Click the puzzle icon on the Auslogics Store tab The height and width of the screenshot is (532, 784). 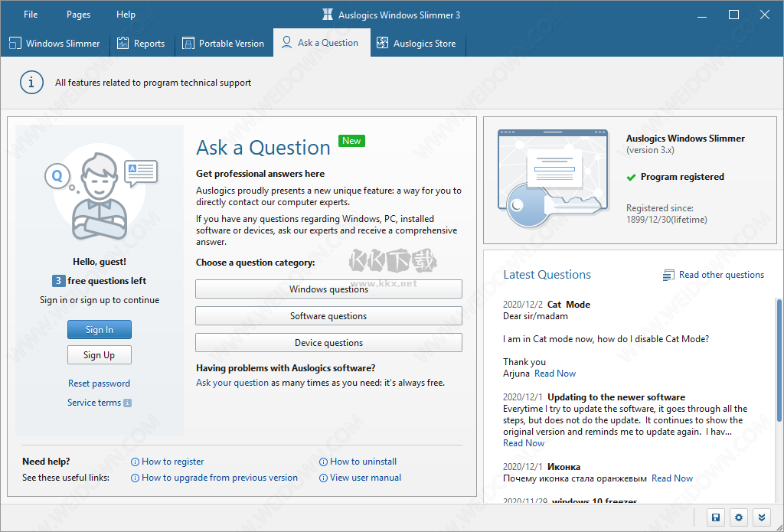381,43
